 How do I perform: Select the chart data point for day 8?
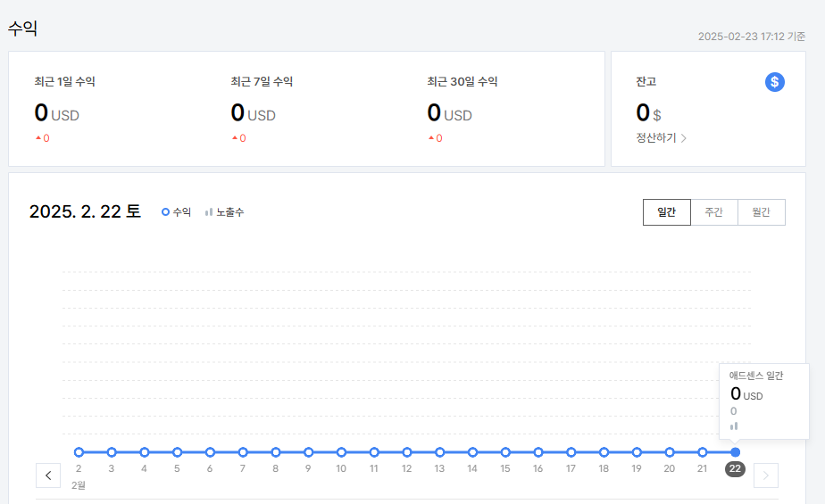[x=276, y=452]
